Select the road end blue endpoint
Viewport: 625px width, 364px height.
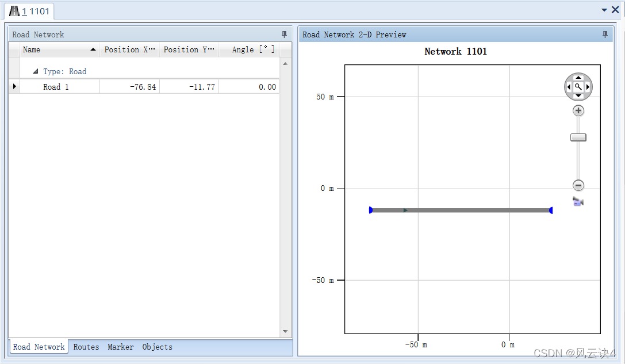coord(551,210)
